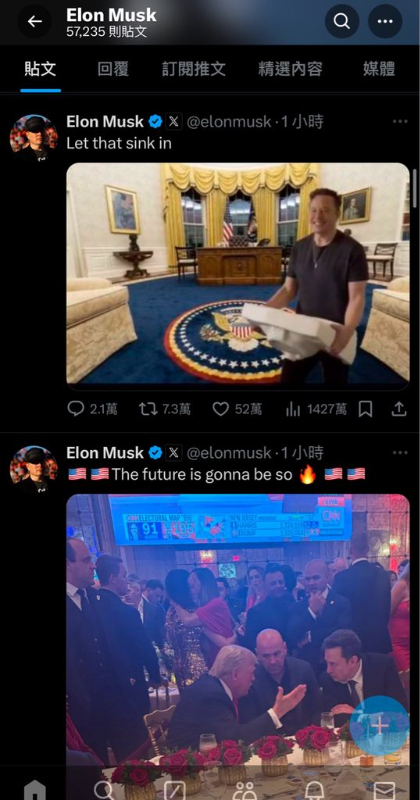
Task: Open search via the magnifier icon at top
Action: (342, 21)
